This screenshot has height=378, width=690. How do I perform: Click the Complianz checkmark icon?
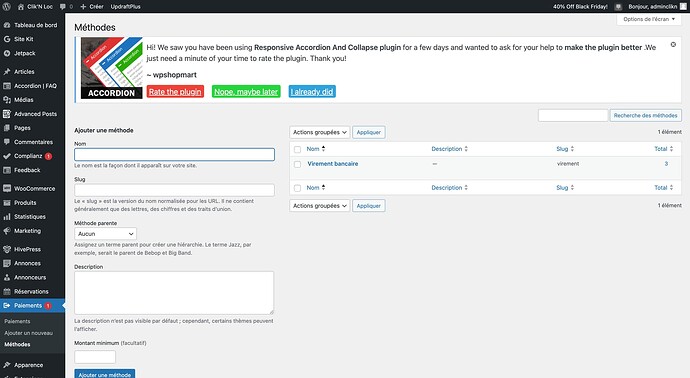[7, 156]
